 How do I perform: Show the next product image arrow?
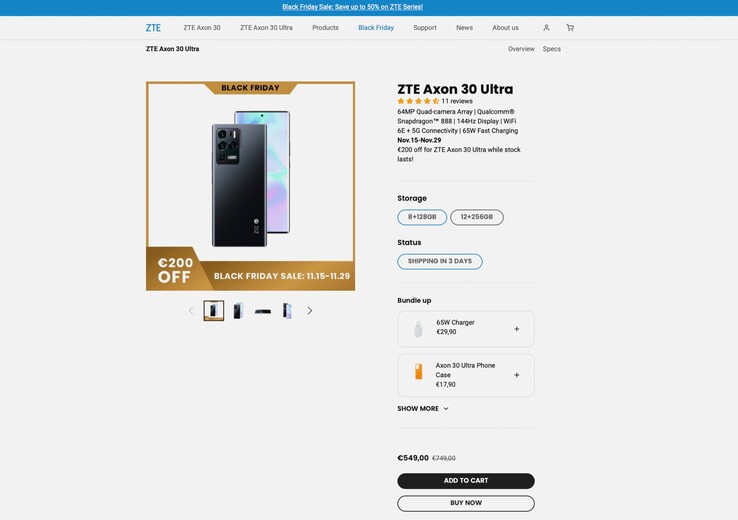click(x=309, y=311)
